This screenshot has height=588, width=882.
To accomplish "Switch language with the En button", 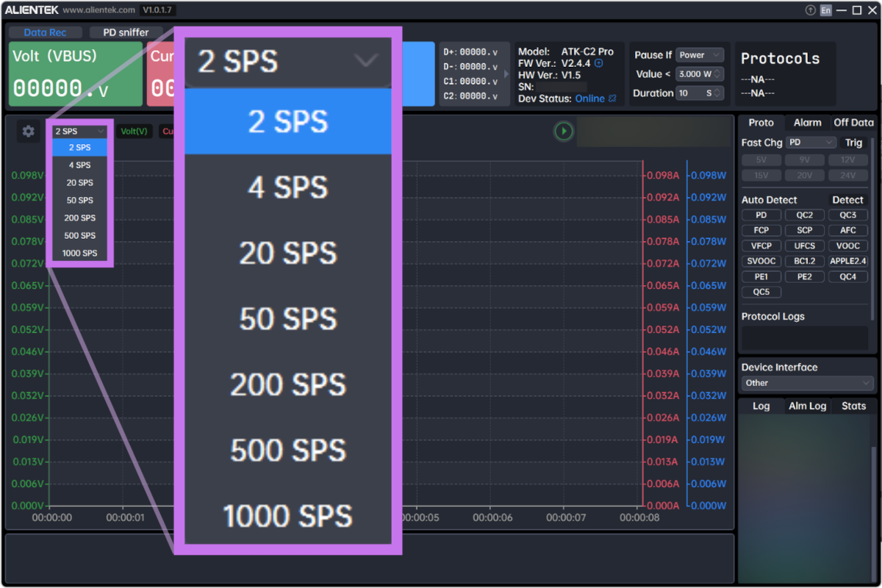I will point(826,10).
